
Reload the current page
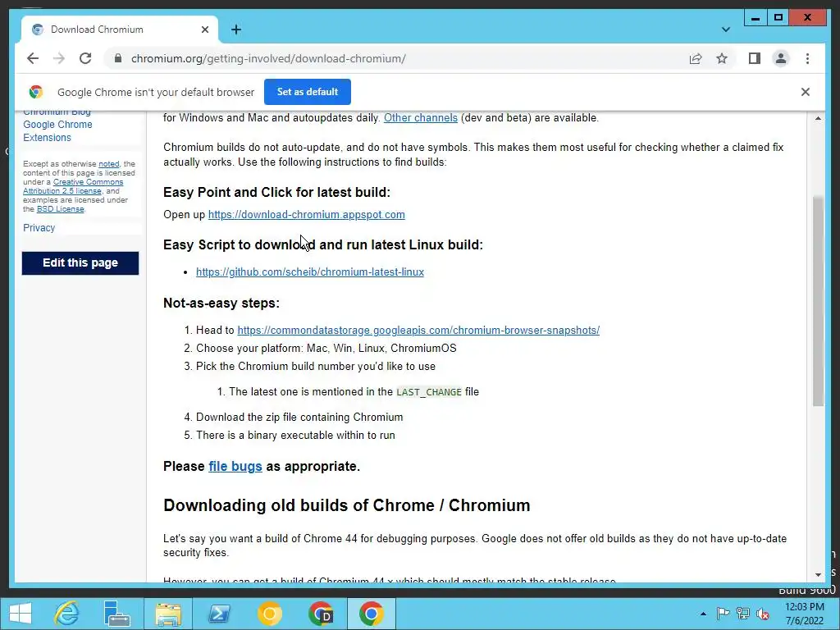click(x=85, y=58)
